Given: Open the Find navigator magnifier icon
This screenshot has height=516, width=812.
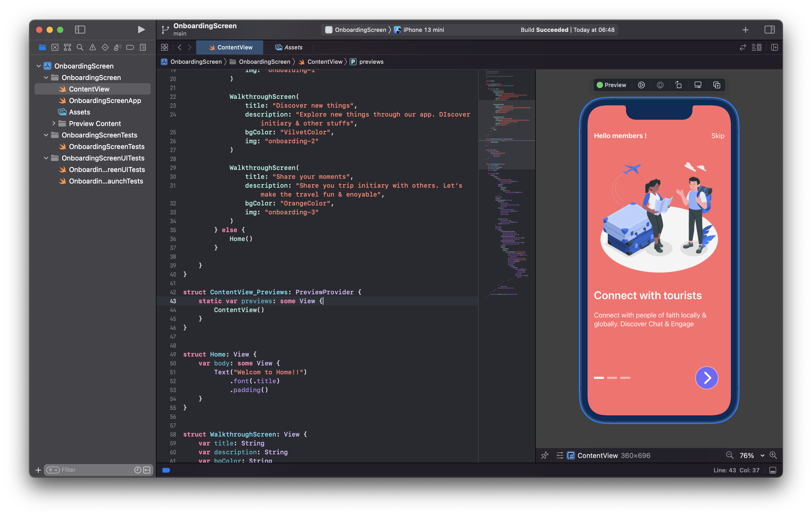Looking at the screenshot, I should (x=80, y=48).
